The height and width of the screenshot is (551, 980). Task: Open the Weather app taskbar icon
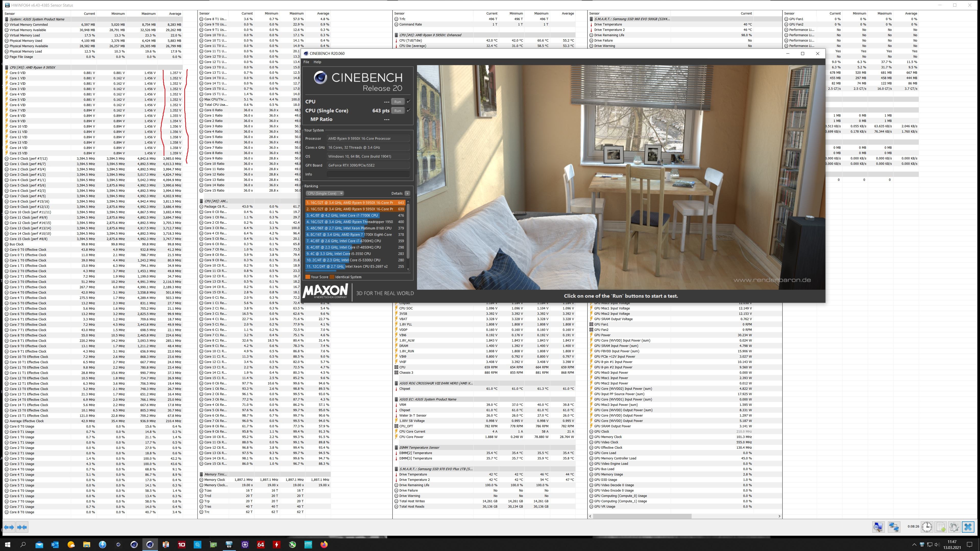(71, 545)
